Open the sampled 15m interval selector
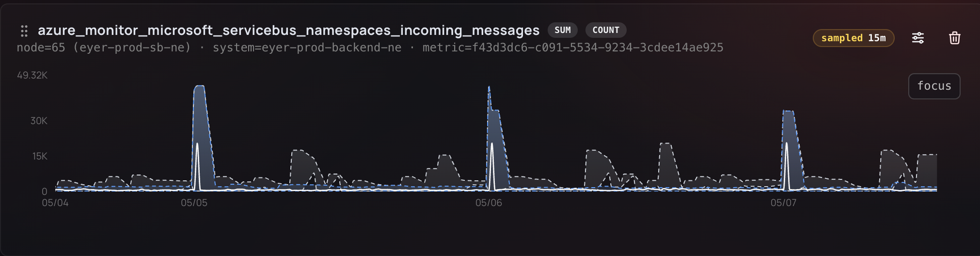 [x=854, y=38]
